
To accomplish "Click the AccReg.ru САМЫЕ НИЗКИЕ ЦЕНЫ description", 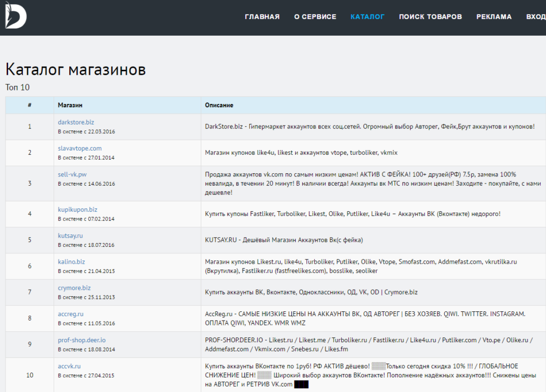I will coord(365,318).
